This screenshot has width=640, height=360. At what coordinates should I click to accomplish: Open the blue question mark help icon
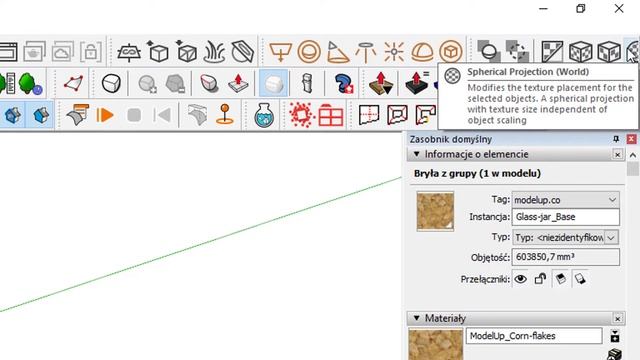(343, 84)
